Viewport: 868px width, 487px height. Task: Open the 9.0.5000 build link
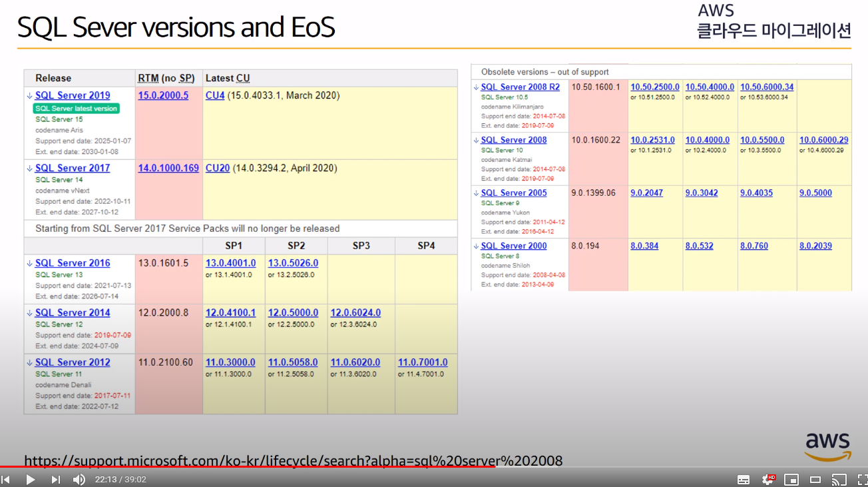point(815,193)
